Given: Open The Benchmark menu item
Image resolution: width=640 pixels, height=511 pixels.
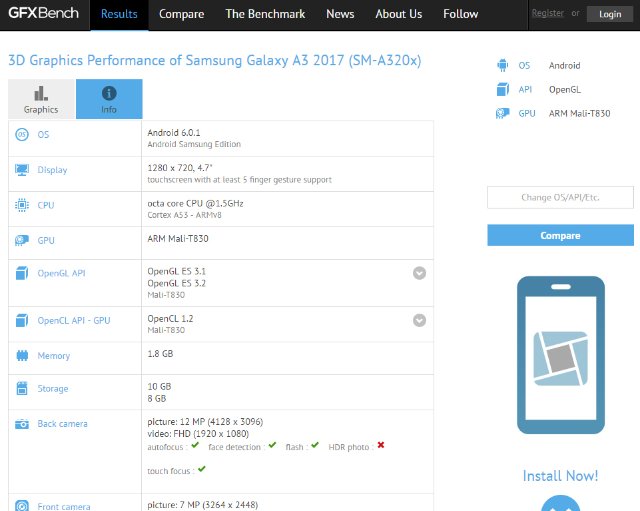Looking at the screenshot, I should [264, 14].
